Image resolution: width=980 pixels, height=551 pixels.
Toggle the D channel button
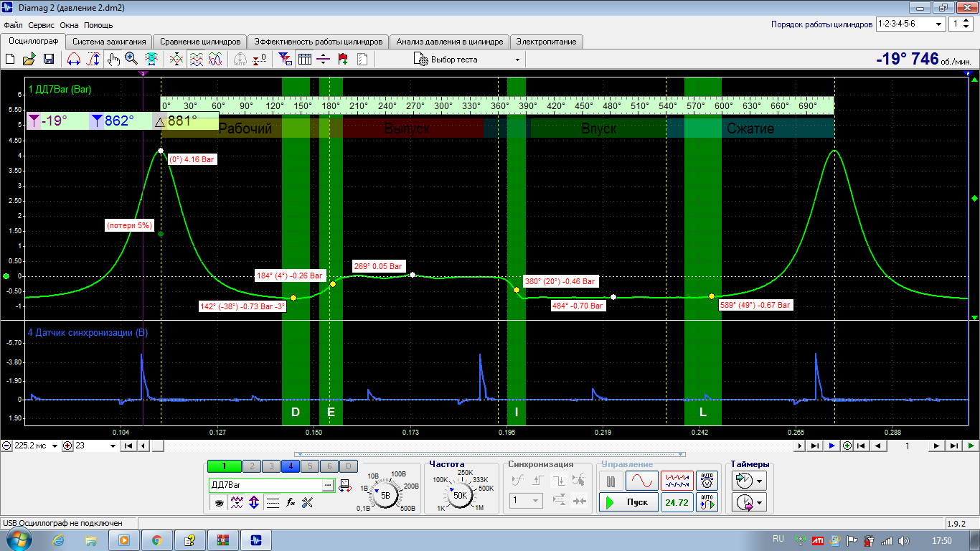click(348, 466)
